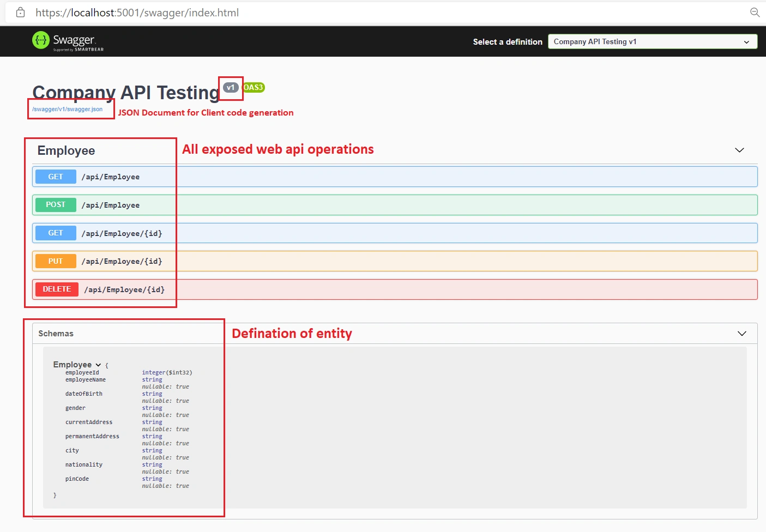Expand the GET /api/Employee operation
Viewport: 766px width, 532px height.
click(x=395, y=177)
